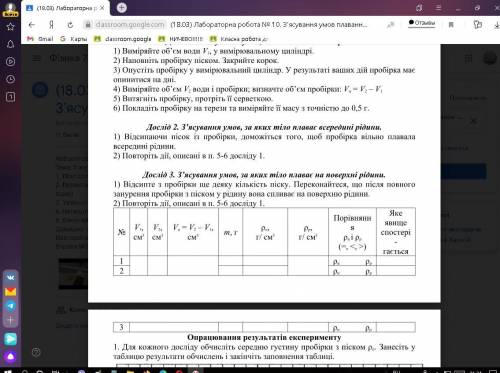Click the Дослід 2 heading text
This screenshot has width=500, height=373.
tap(264, 127)
